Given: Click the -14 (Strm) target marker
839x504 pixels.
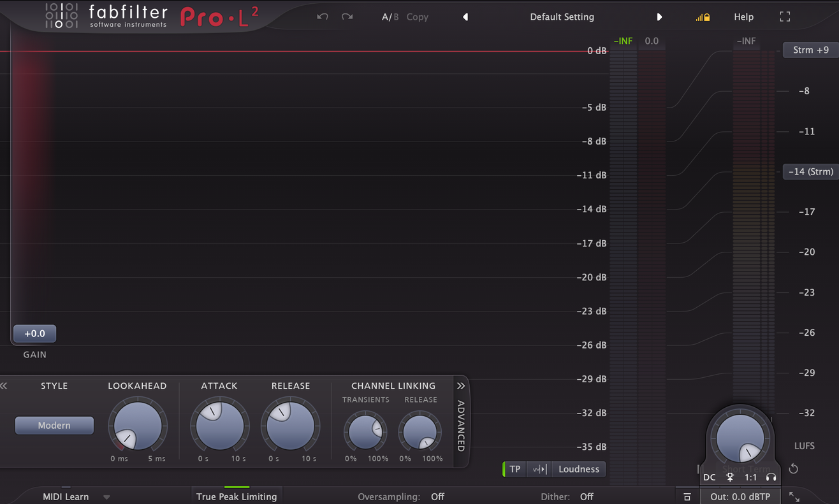Looking at the screenshot, I should pos(811,171).
